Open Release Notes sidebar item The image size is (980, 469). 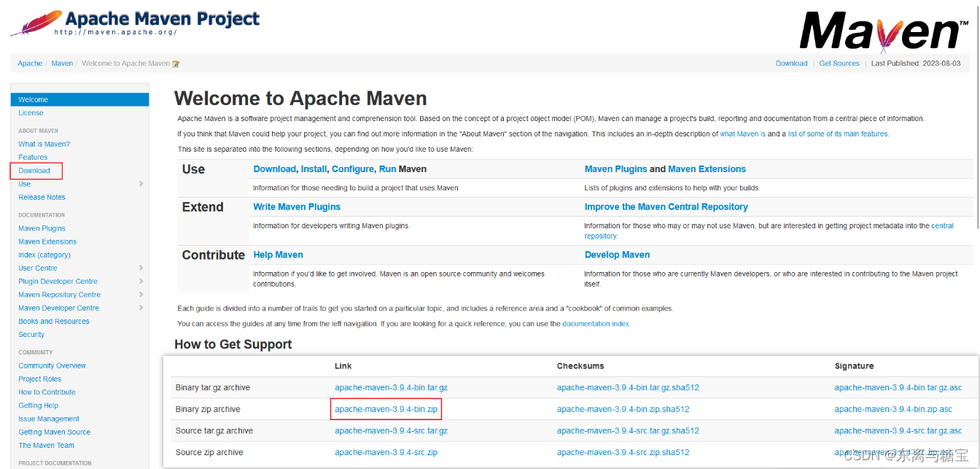click(42, 198)
